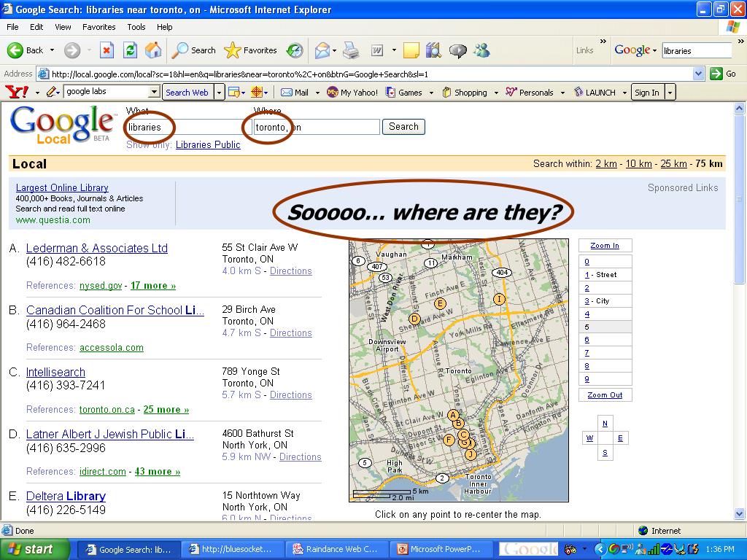The width and height of the screenshot is (747, 560).
Task: Get Directions for 789 Yonge St
Action: (290, 394)
